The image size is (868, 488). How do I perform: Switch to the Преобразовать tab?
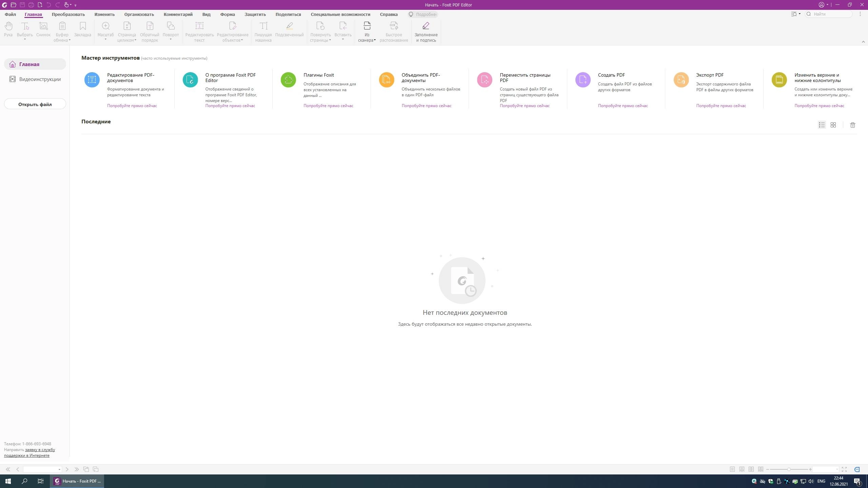[68, 14]
